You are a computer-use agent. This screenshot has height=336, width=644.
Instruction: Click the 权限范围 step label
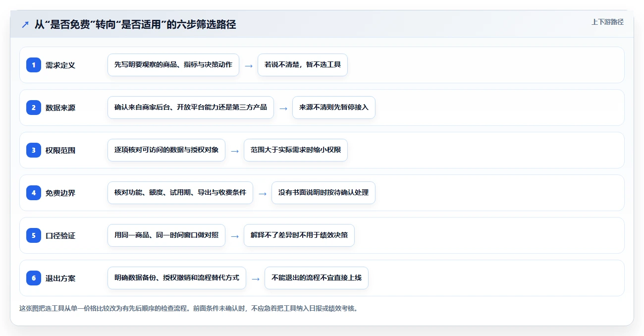click(60, 150)
